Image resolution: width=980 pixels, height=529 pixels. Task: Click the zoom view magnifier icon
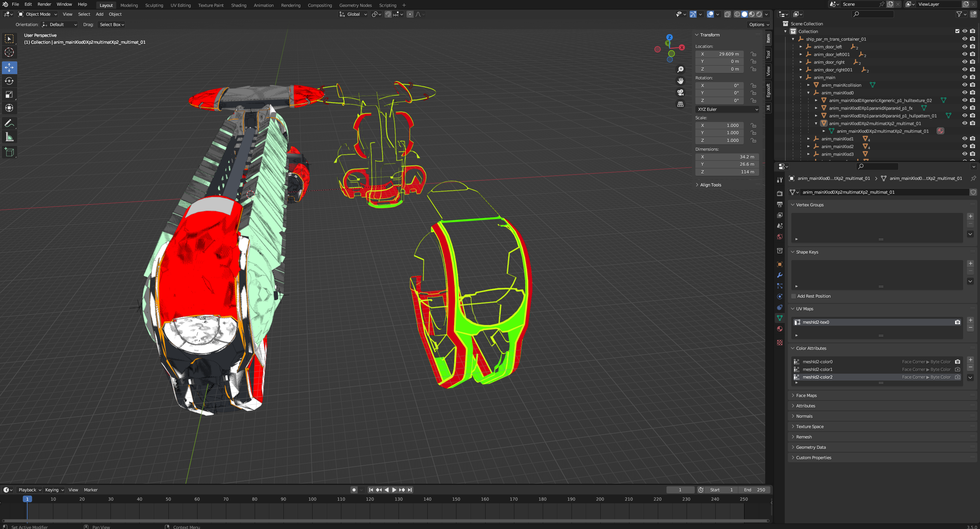click(x=680, y=69)
